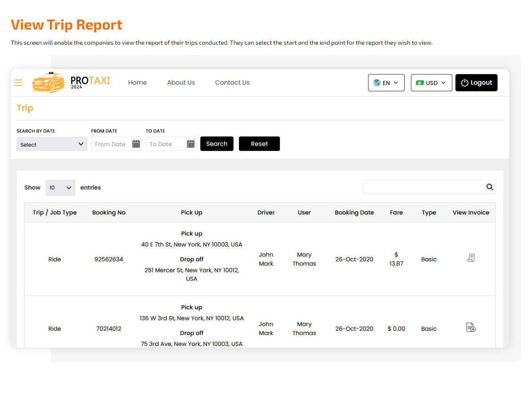Focus the To Date input field
The width and height of the screenshot is (532, 397).
171,144
